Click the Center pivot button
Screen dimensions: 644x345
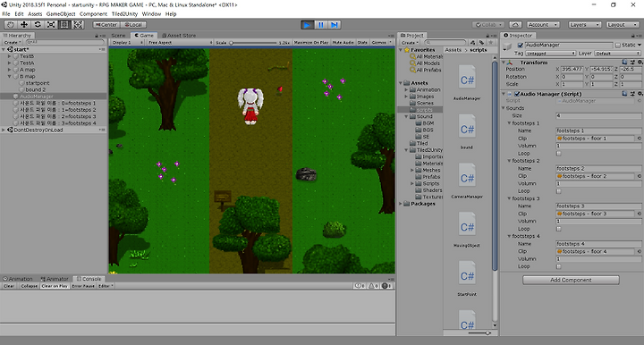(x=106, y=25)
